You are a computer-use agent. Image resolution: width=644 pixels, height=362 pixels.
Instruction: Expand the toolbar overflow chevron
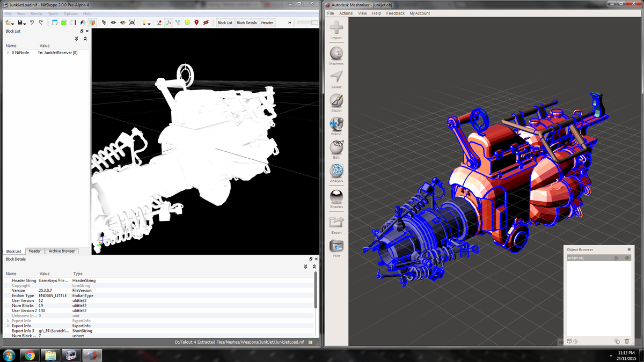click(290, 23)
